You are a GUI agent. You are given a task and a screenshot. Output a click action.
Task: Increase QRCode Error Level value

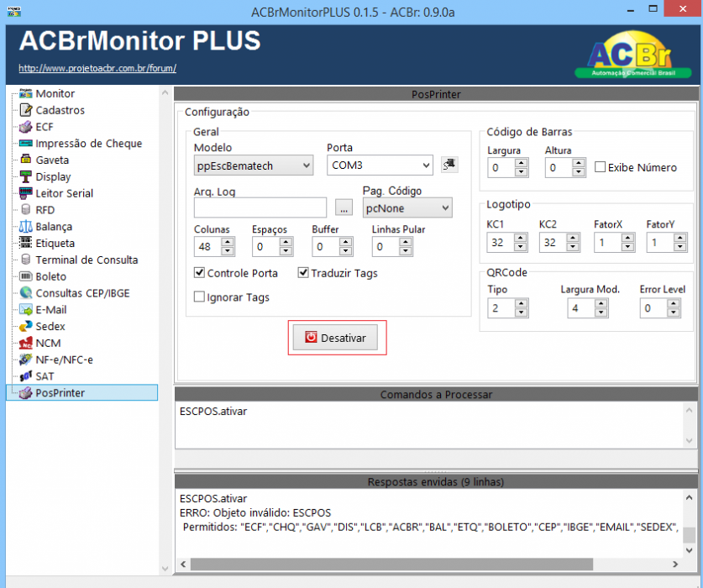tap(674, 303)
